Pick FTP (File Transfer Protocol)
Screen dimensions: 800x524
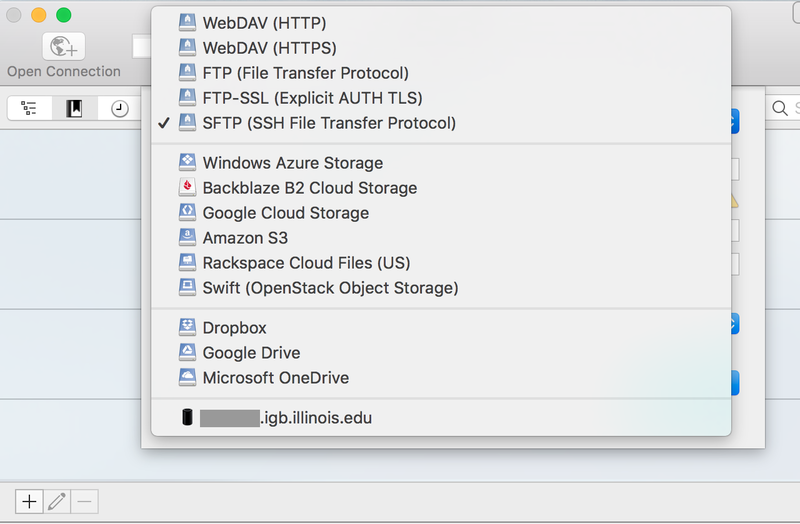tap(305, 73)
